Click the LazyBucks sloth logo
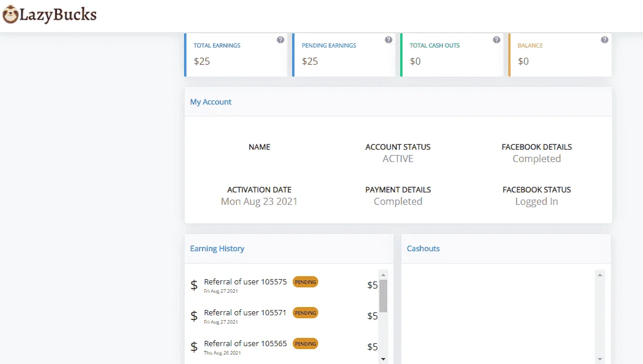Viewport: 643px width, 364px height. 10,15
